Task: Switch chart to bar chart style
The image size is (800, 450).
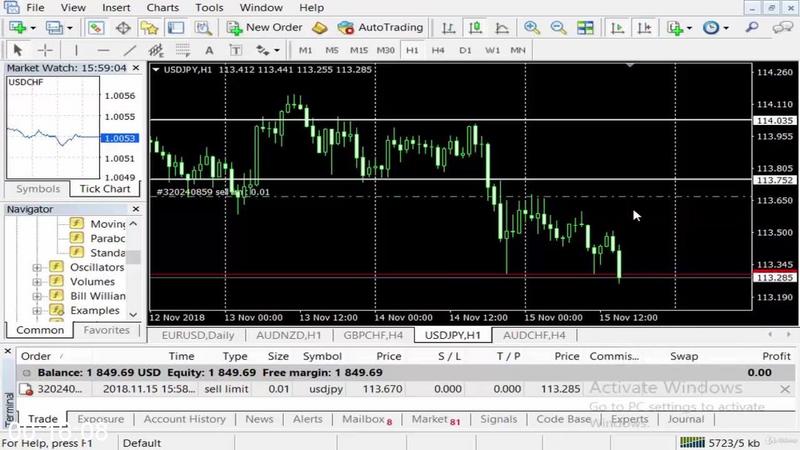Action: 448,28
